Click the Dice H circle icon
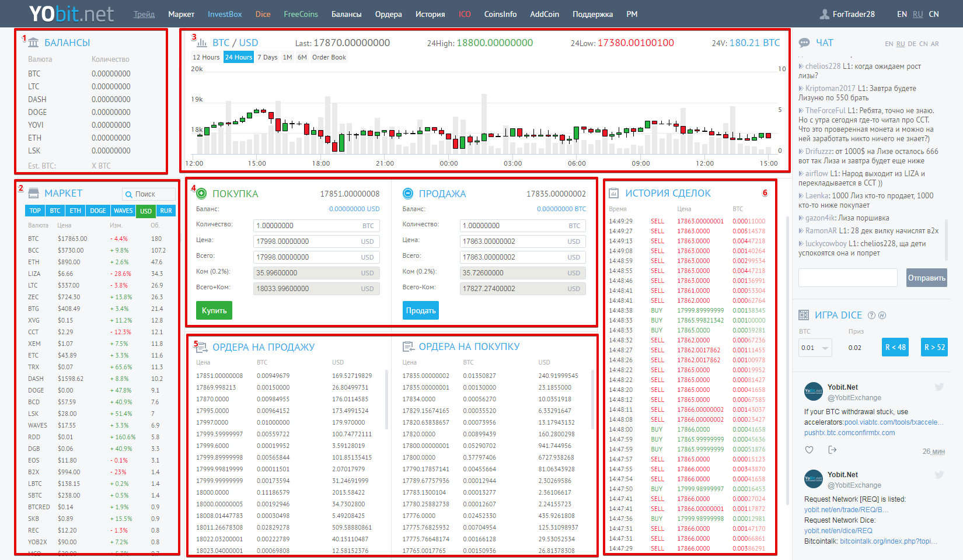Viewport: 963px width, 560px height. click(x=882, y=316)
